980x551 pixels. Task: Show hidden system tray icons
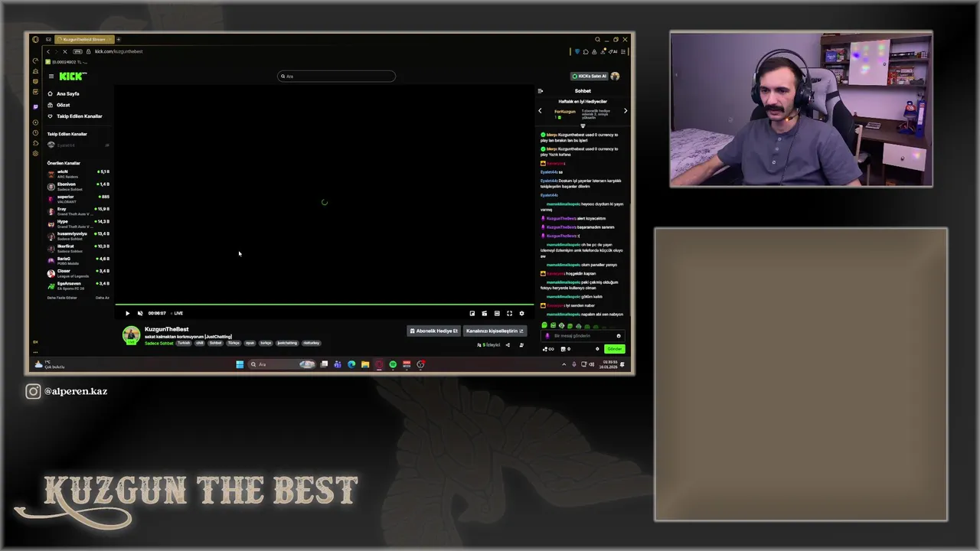point(564,364)
